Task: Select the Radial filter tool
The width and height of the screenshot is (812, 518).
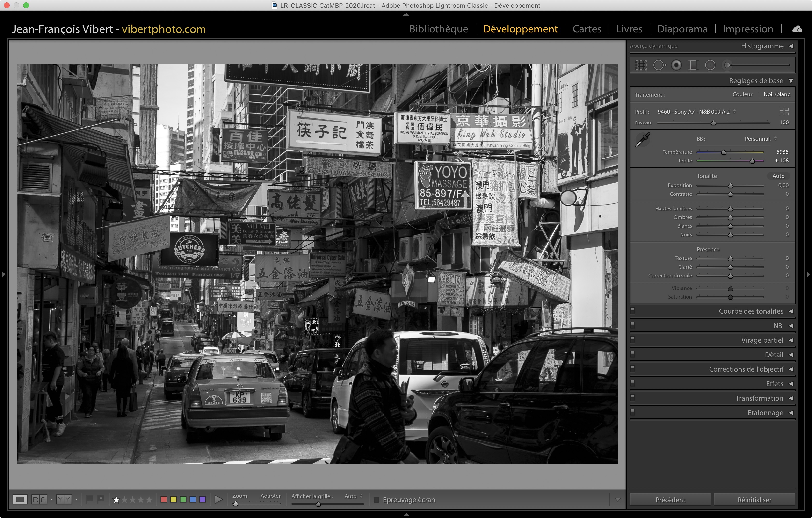Action: click(710, 65)
